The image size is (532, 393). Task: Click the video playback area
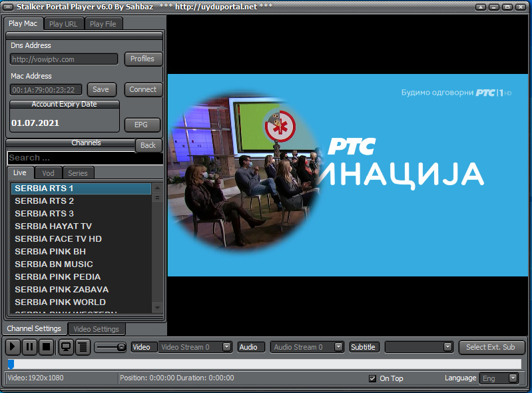[348, 175]
